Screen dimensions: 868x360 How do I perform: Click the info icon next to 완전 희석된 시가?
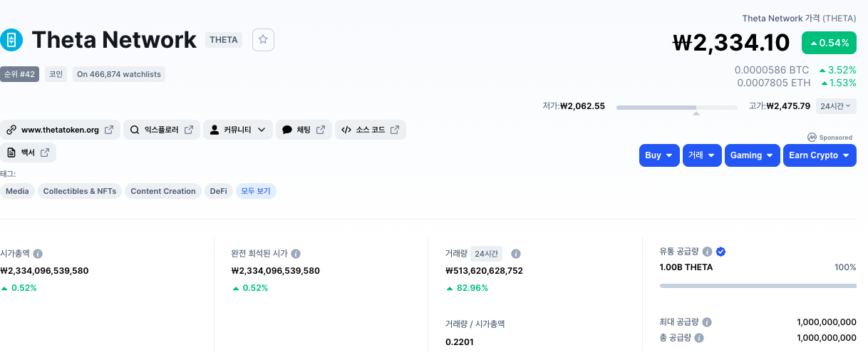[x=296, y=254]
